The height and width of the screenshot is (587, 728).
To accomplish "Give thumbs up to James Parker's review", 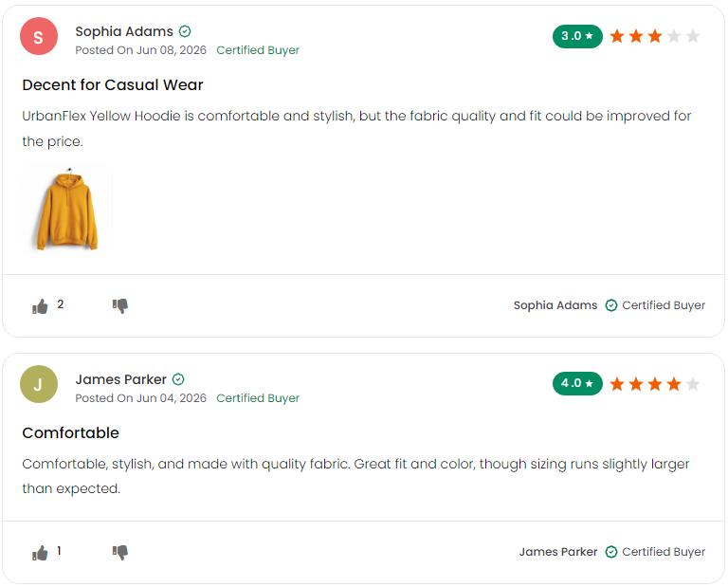I will [40, 553].
